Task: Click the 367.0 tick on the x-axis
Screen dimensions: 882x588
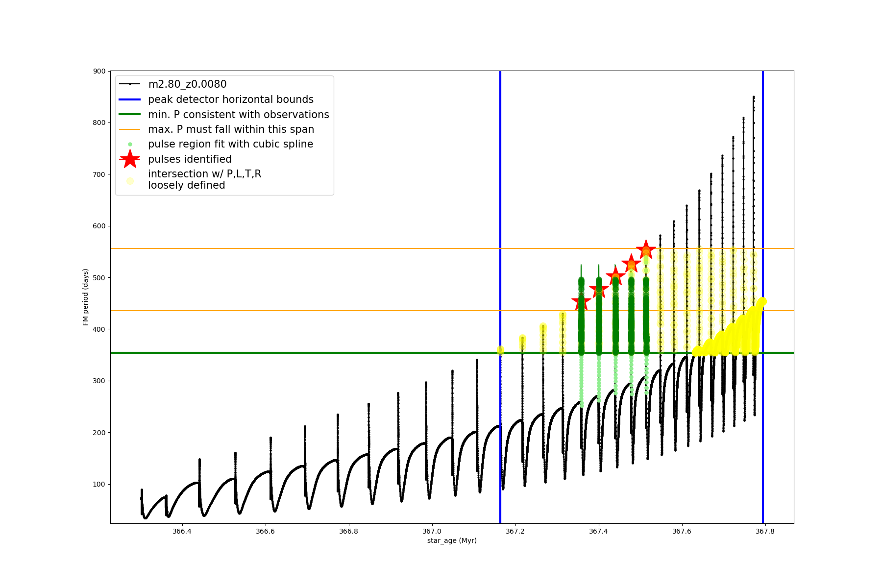Action: (x=432, y=531)
